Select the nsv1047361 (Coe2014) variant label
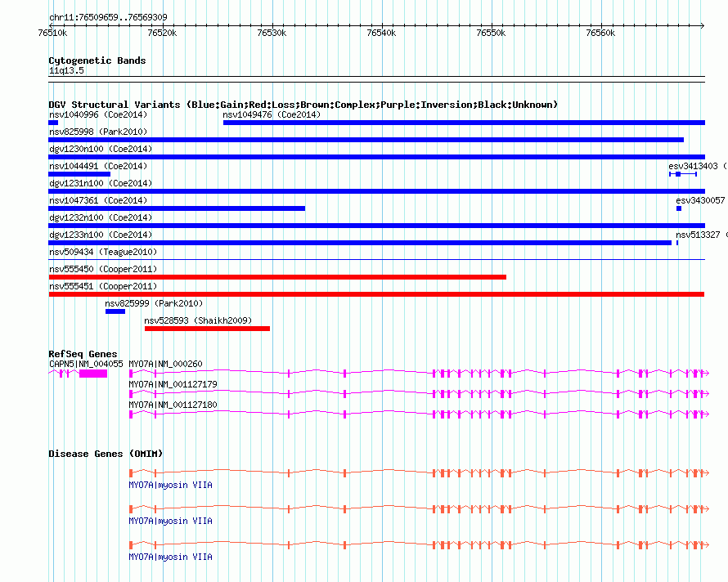This screenshot has width=728, height=582. pos(98,200)
